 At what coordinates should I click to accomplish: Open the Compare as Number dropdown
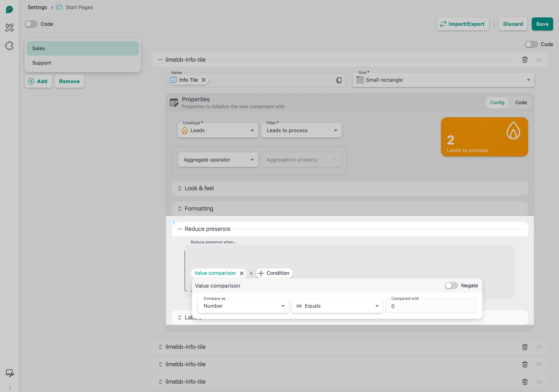pyautogui.click(x=243, y=306)
